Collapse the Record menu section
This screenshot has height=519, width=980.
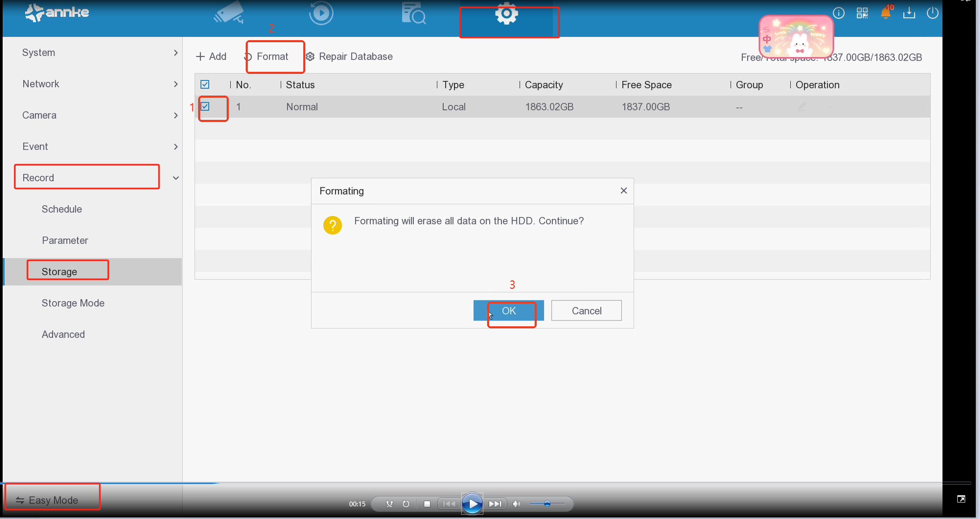tap(175, 178)
